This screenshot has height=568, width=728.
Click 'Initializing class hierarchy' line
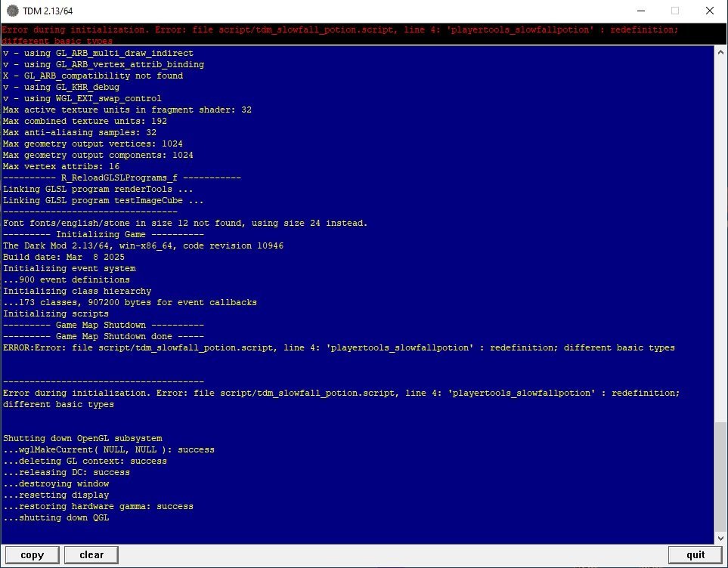pos(77,291)
